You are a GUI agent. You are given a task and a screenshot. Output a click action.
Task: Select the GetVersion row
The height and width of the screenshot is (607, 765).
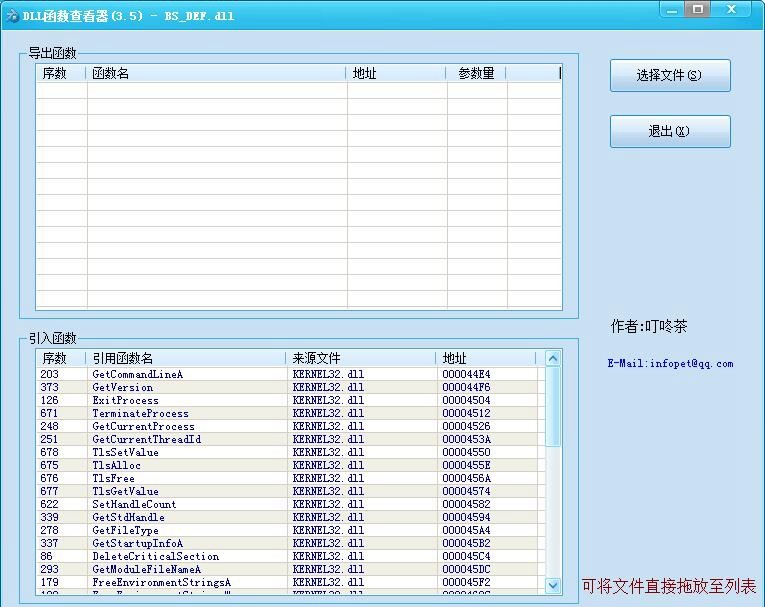291,387
